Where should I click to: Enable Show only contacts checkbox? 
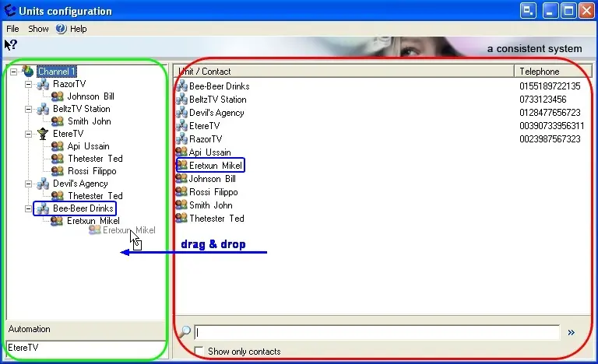coord(199,352)
